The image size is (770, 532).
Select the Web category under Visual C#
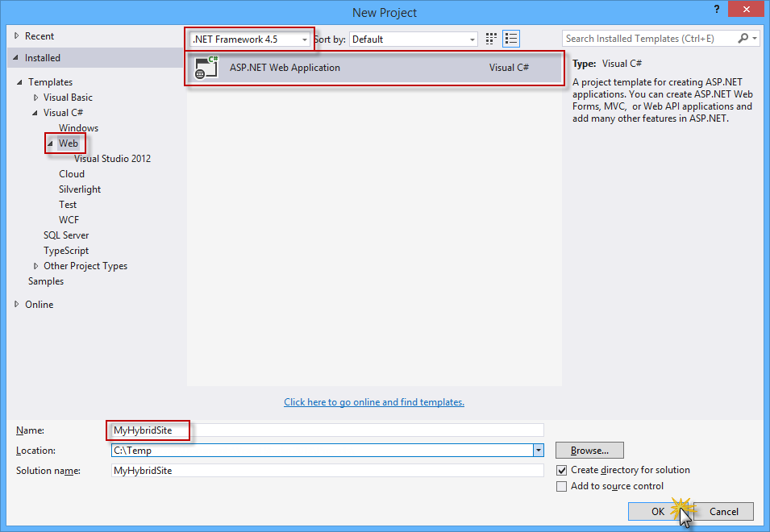67,143
